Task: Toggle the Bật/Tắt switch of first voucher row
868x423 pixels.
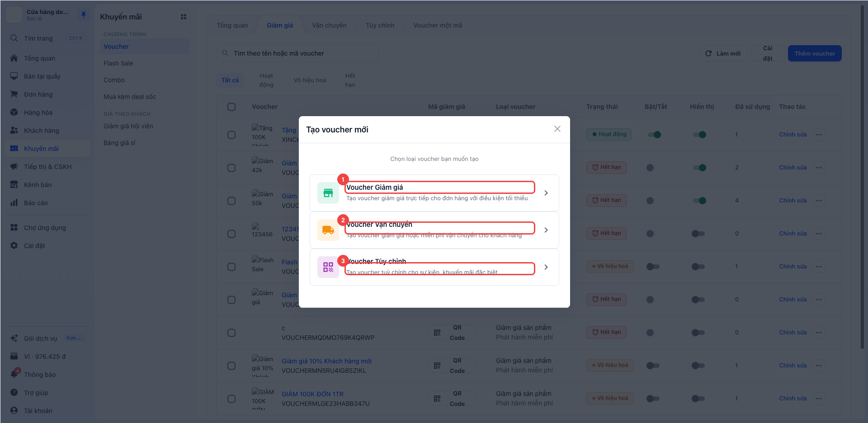Action: point(654,135)
